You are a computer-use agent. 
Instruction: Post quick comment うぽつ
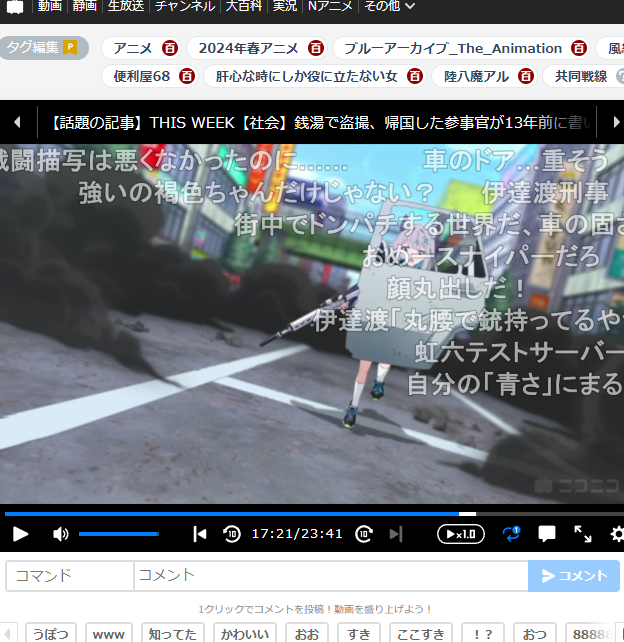[x=51, y=634]
